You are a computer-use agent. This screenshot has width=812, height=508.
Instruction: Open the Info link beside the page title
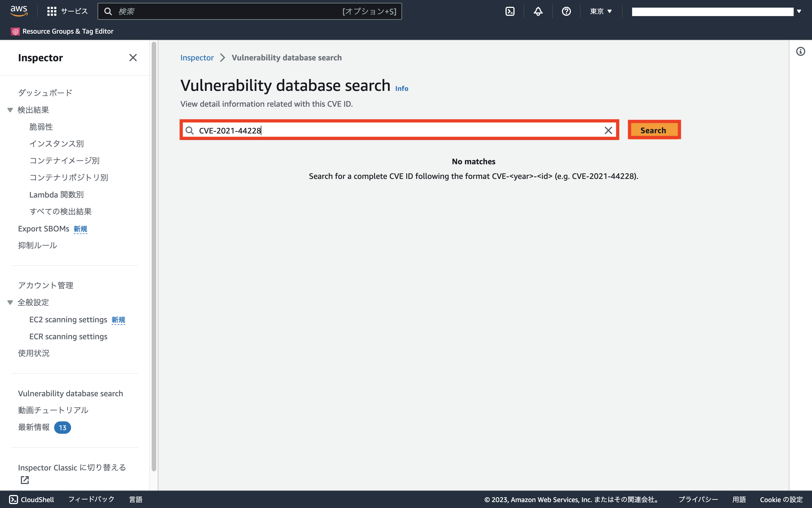click(402, 88)
